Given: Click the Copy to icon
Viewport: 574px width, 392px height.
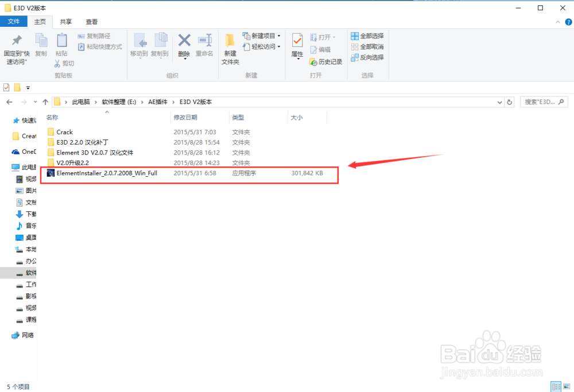Looking at the screenshot, I should tap(160, 41).
